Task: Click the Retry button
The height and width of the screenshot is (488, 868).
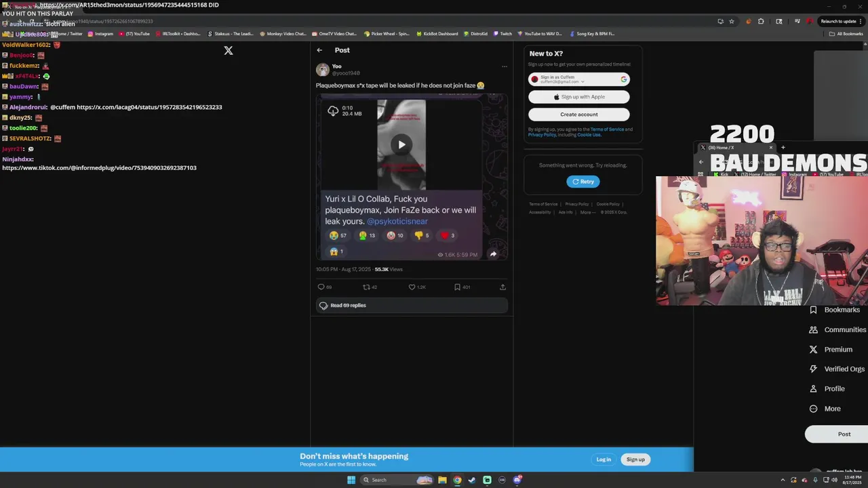Action: 583,182
